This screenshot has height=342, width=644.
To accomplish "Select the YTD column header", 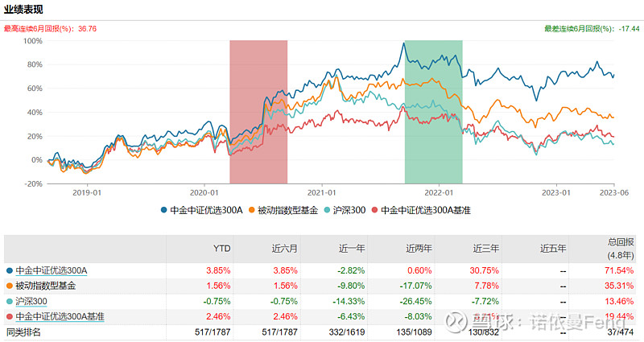I will tap(221, 249).
